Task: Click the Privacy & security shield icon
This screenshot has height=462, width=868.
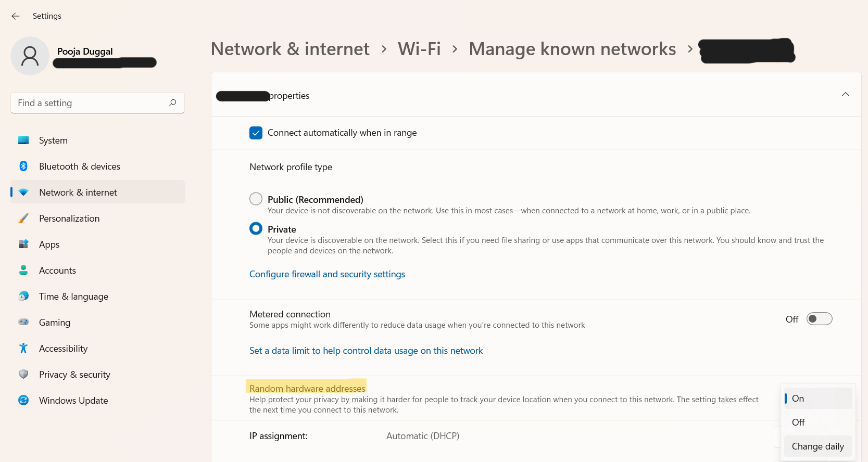Action: pos(23,374)
